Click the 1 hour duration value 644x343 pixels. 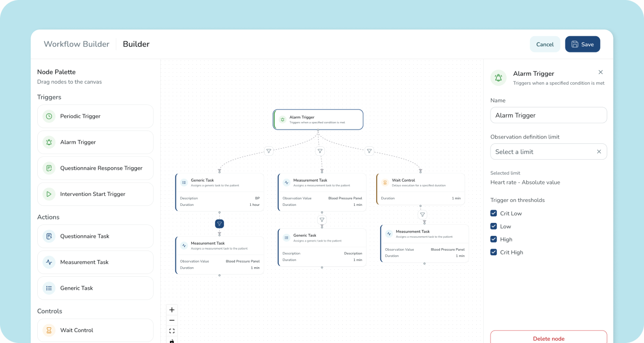(255, 205)
